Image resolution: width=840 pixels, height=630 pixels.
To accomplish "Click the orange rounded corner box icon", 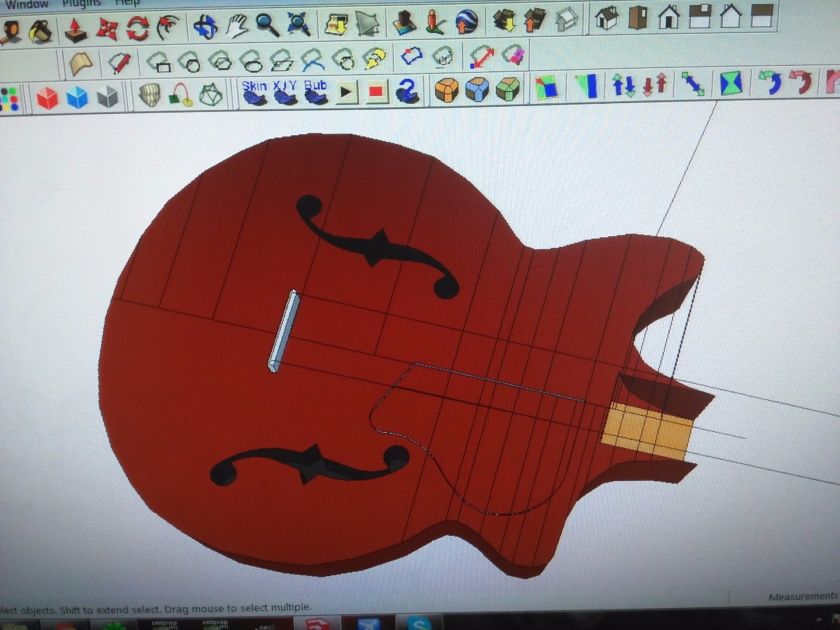I will [447, 90].
